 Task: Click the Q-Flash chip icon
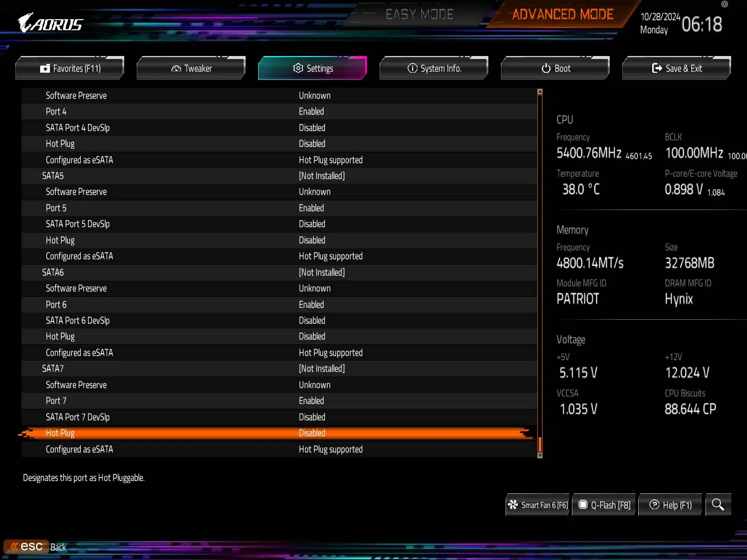(583, 504)
